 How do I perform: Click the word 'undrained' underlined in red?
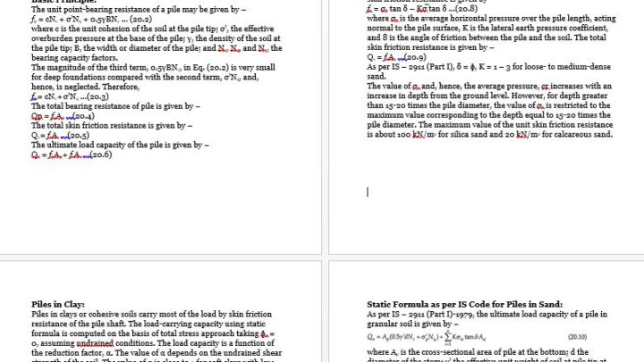pos(95,343)
